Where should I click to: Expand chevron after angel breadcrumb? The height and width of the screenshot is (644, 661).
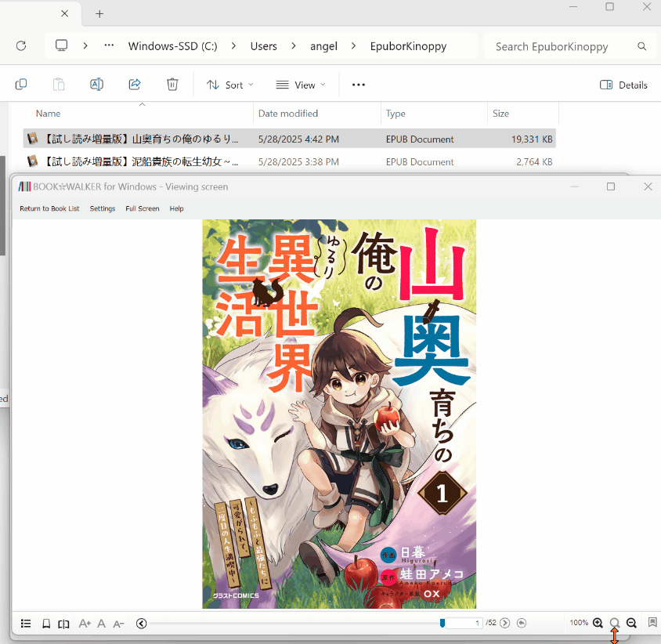(x=353, y=45)
